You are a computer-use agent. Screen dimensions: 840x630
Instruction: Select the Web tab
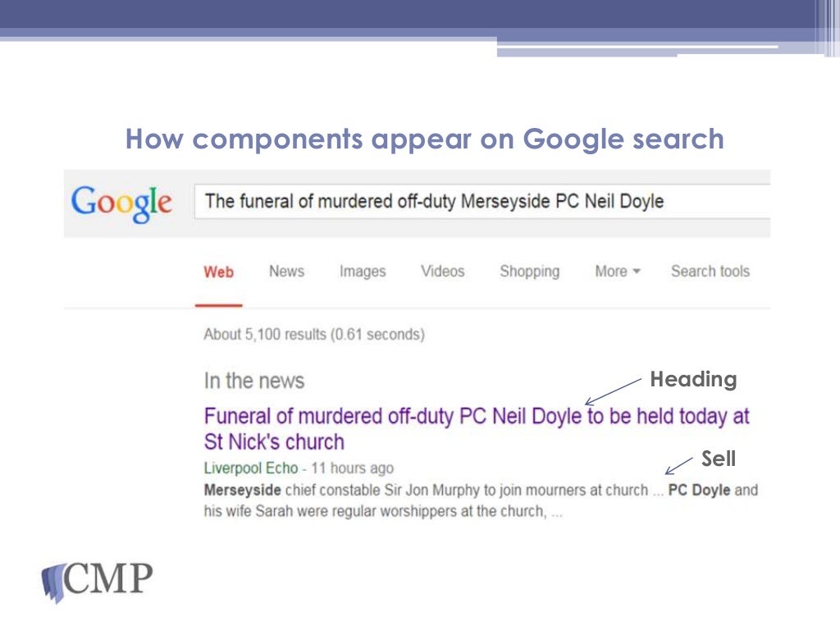(218, 272)
